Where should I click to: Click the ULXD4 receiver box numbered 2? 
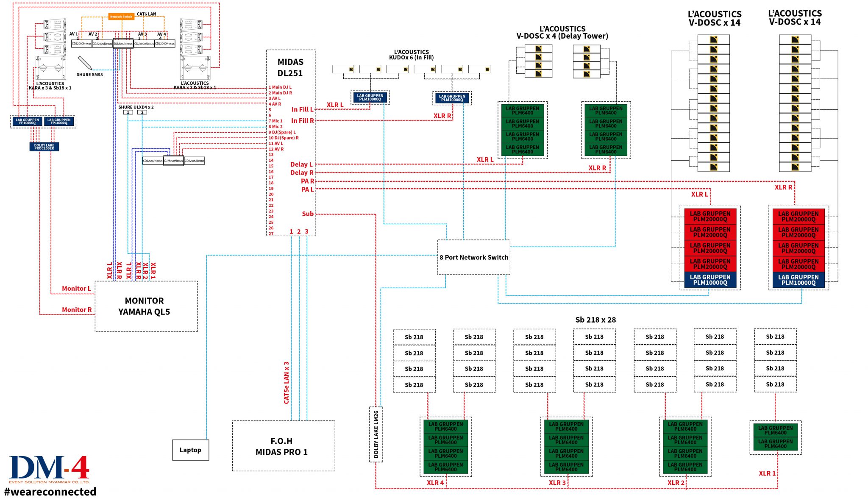coord(142,112)
